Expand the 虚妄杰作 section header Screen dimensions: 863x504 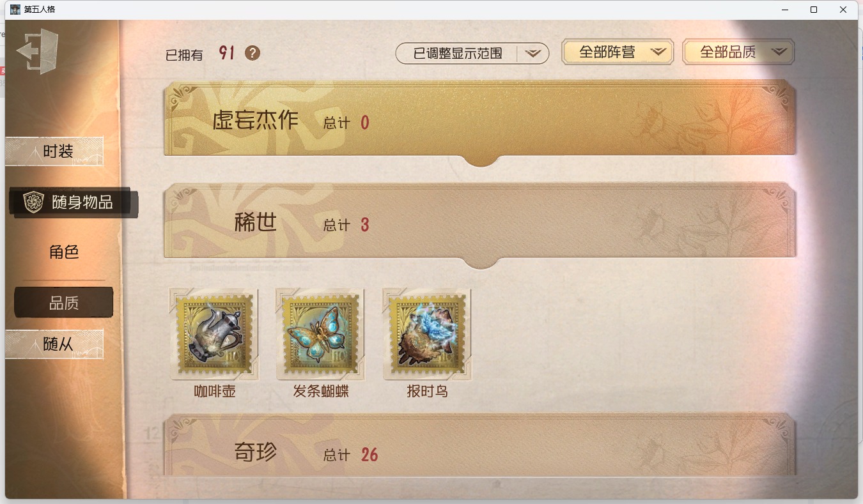[x=479, y=120]
